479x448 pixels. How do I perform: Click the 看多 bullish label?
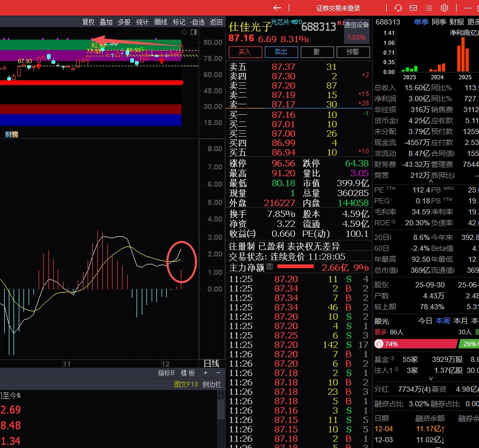[x=380, y=332]
